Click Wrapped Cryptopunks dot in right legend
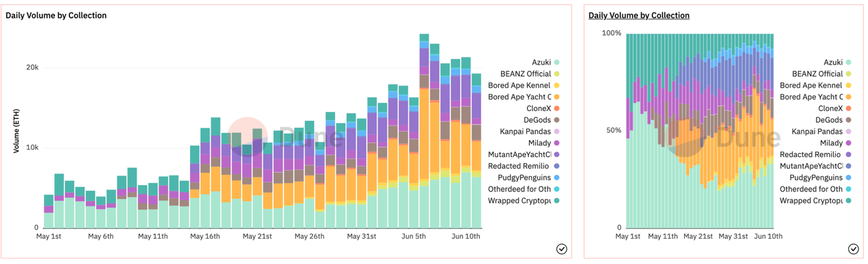868x264 pixels. tap(849, 201)
